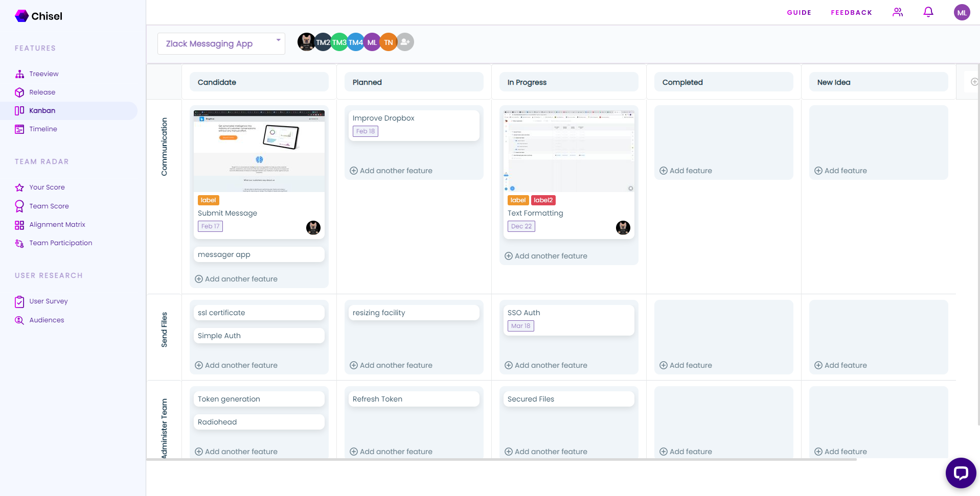Viewport: 980px width, 496px height.
Task: Open Treeview from the sidebar
Action: [43, 74]
